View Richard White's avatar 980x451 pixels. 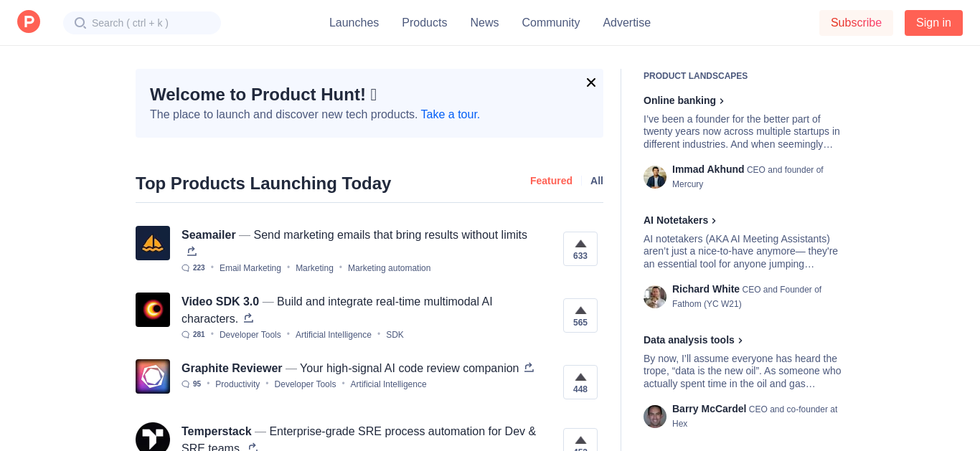pos(655,297)
